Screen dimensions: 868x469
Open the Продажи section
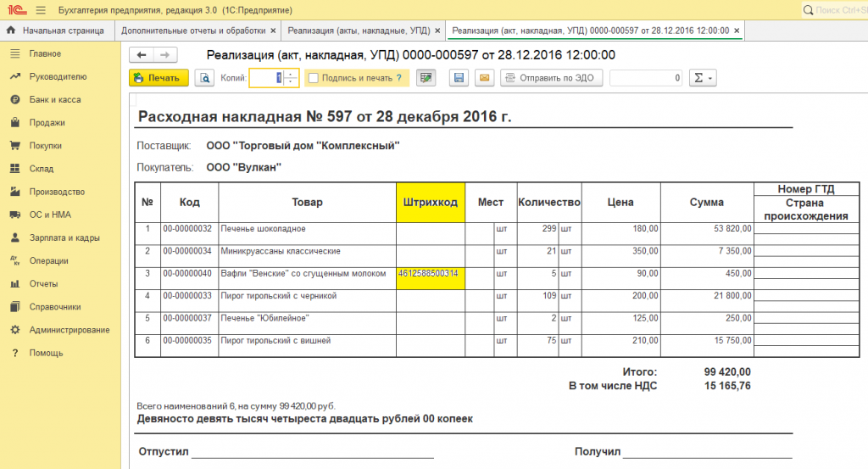point(47,122)
